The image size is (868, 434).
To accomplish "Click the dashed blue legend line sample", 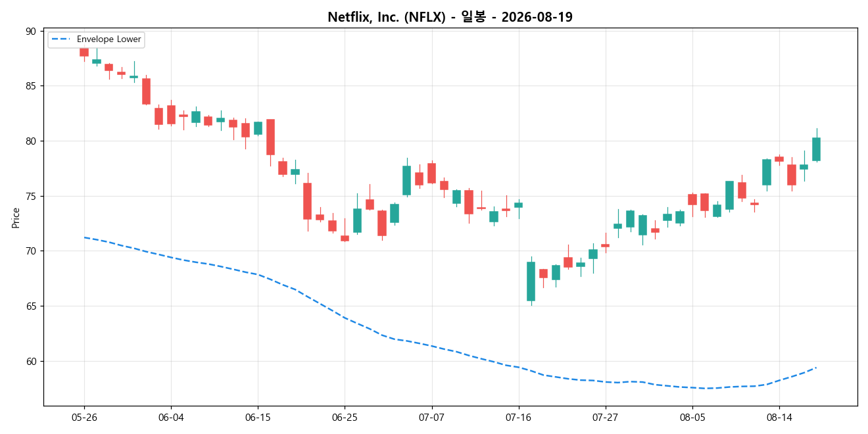I will 61,39.
